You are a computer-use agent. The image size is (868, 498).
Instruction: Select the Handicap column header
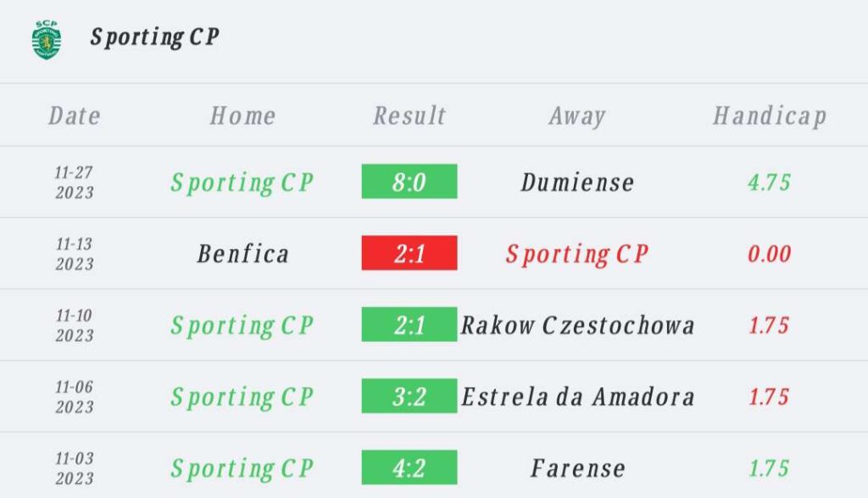click(x=770, y=116)
